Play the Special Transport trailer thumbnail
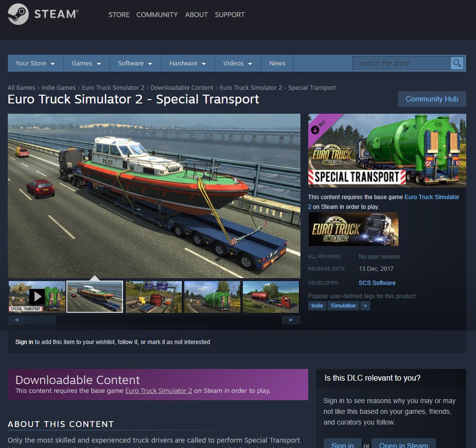Viewport: 476px width, 448px height. (x=37, y=296)
